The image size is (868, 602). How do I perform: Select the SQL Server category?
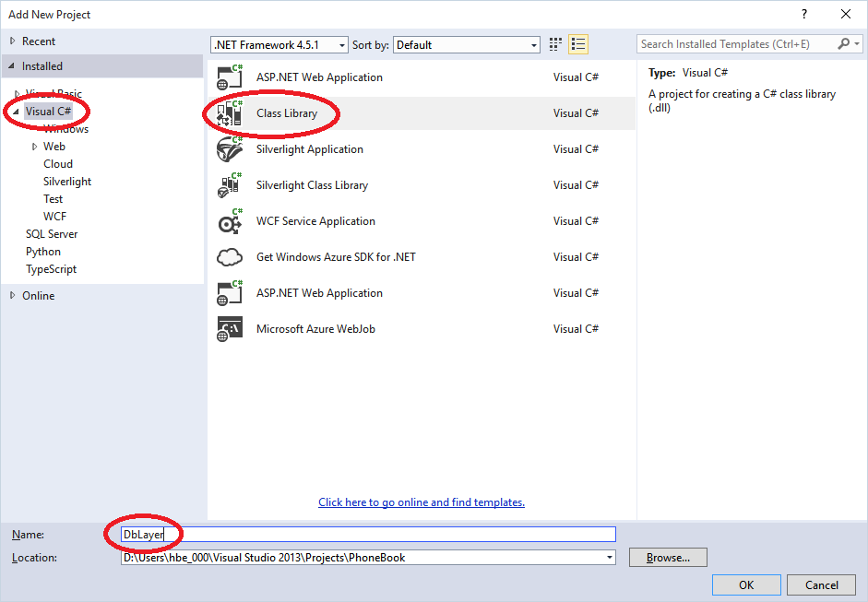coord(52,234)
